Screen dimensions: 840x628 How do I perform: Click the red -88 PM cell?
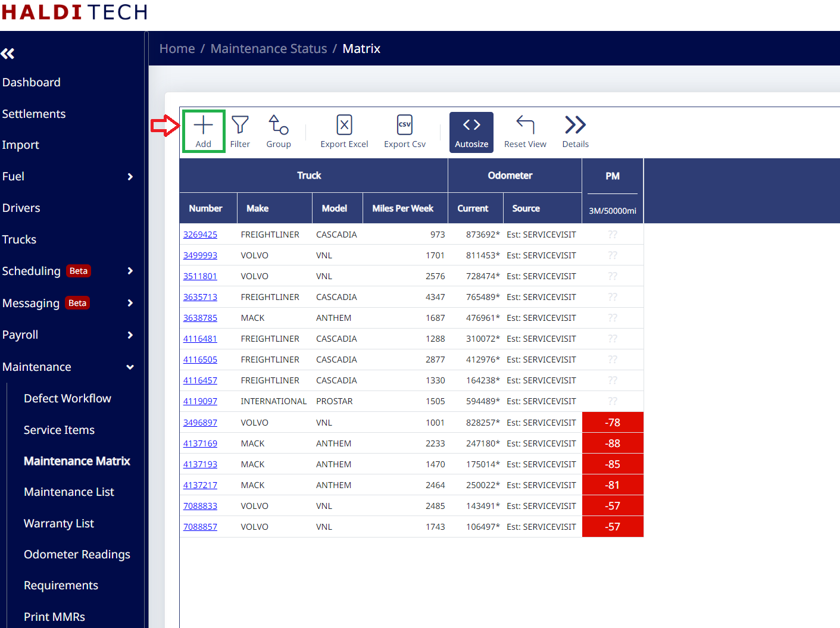613,443
